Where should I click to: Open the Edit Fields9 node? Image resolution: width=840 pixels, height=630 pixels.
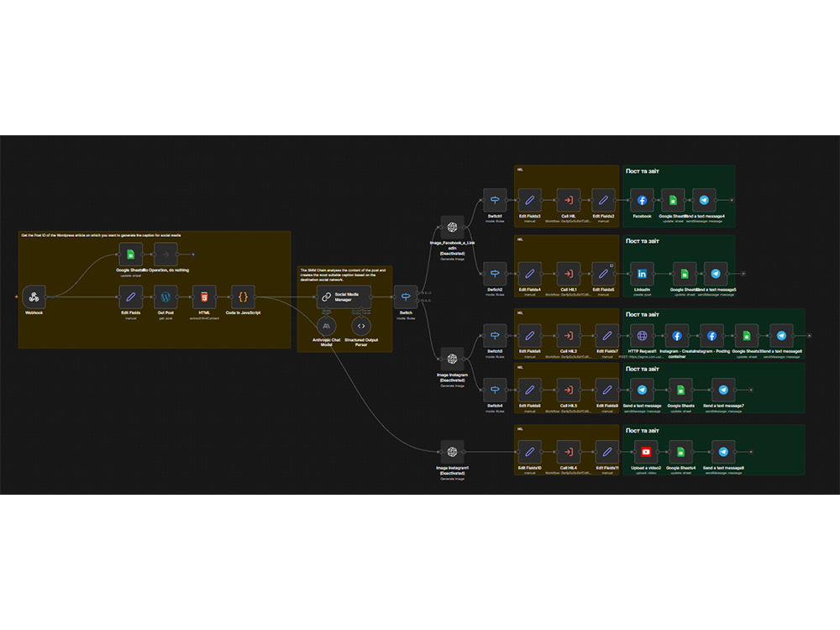(x=607, y=390)
